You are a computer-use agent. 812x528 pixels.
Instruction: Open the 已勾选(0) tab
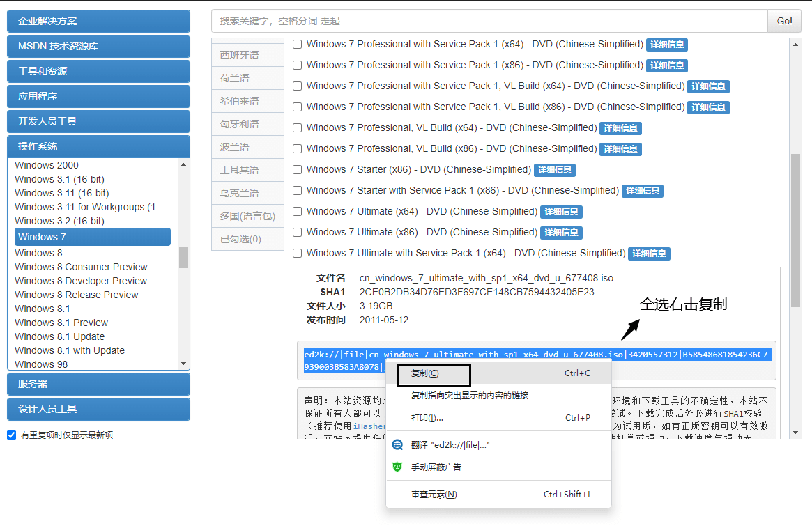(247, 239)
